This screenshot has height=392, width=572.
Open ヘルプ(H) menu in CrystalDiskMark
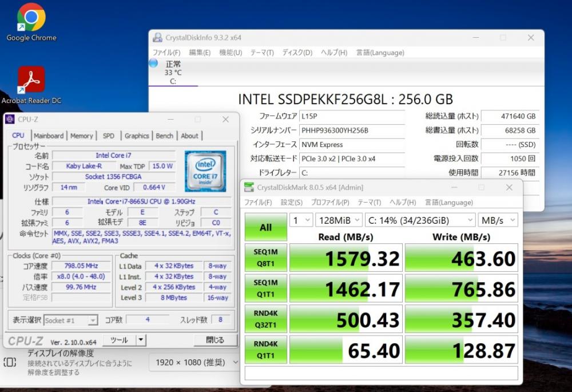point(403,202)
